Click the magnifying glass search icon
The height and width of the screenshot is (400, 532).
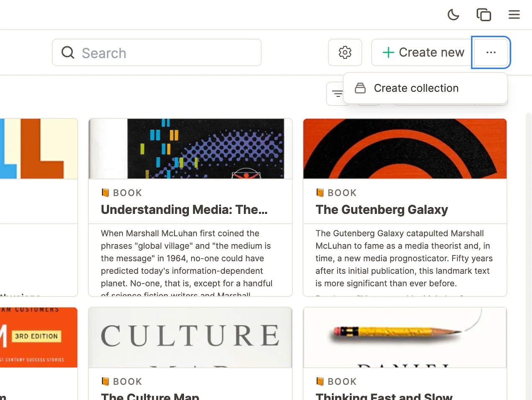(68, 53)
